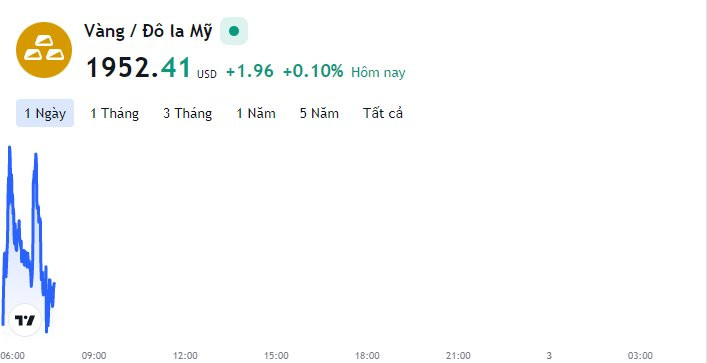
Task: Open the TradingView logo on chart
Action: (x=25, y=320)
